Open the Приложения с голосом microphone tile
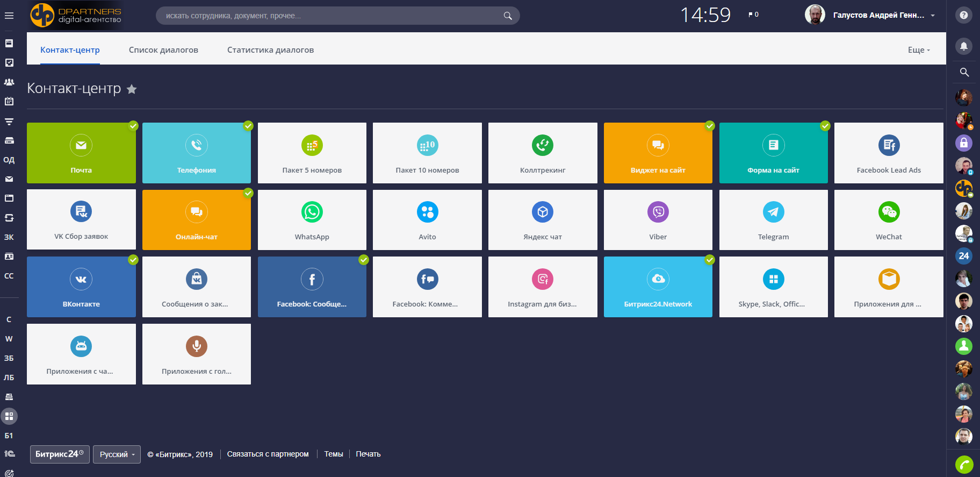 (197, 354)
